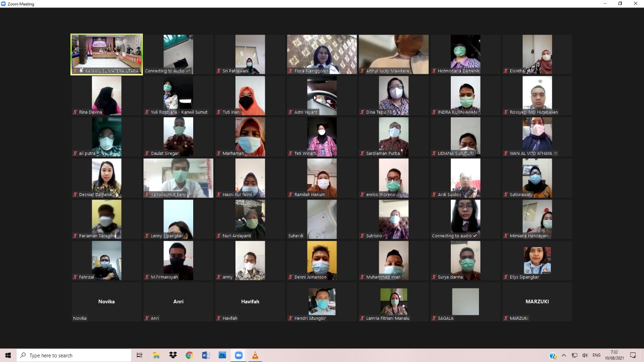Open Task View in the taskbar

click(140, 355)
